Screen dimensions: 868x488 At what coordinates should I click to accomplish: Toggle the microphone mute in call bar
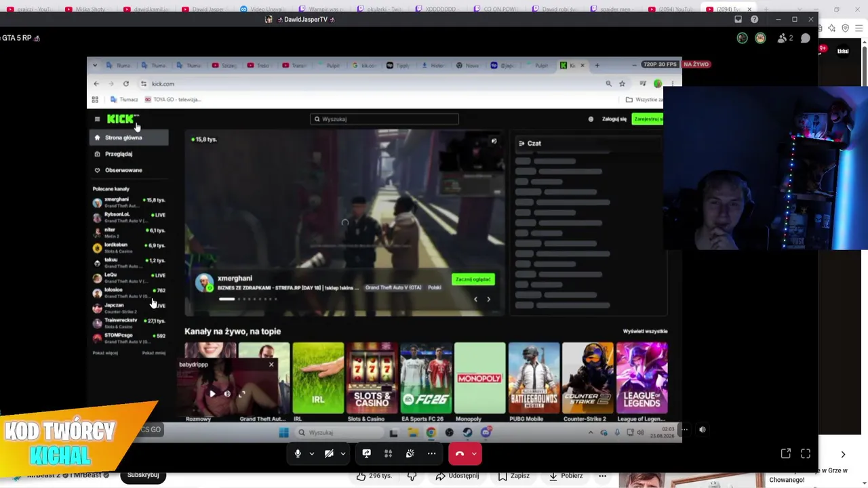298,453
